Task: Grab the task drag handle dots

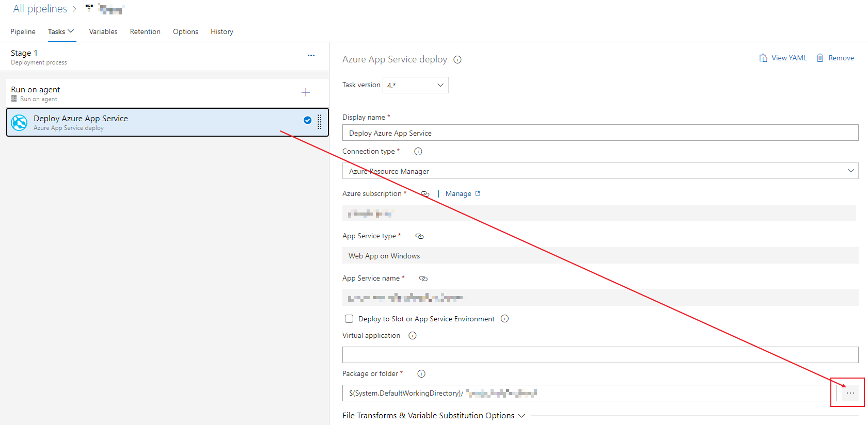Action: (x=320, y=122)
